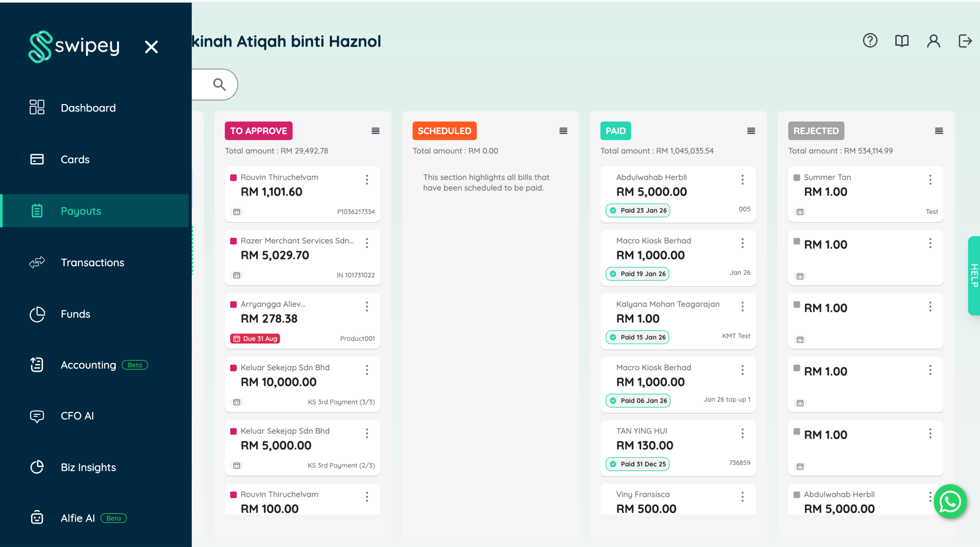Click the Due 31 Aug badge
Screen dimensions: 980x547
[255, 339]
